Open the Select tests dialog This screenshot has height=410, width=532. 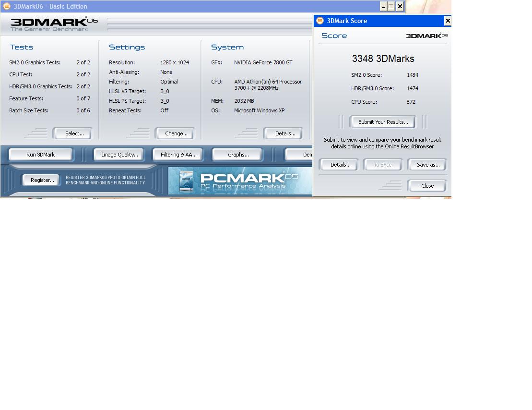(x=72, y=133)
